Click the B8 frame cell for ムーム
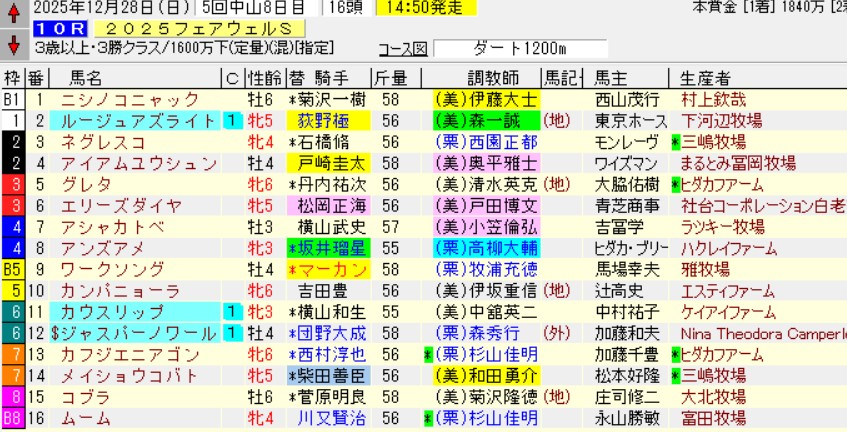The image size is (847, 432). (12, 417)
